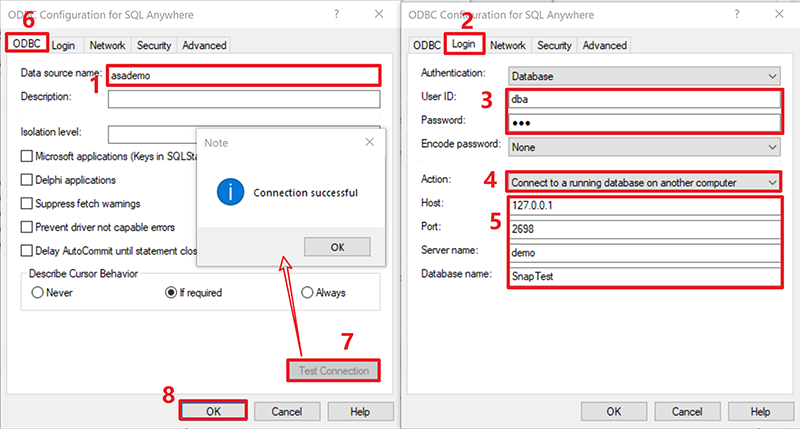Click the Test Connection button
This screenshot has width=800, height=429.
click(333, 371)
